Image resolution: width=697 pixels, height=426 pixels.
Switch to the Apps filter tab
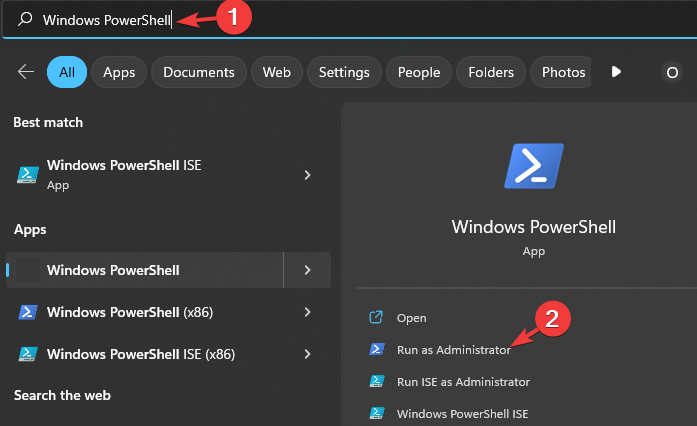point(119,72)
